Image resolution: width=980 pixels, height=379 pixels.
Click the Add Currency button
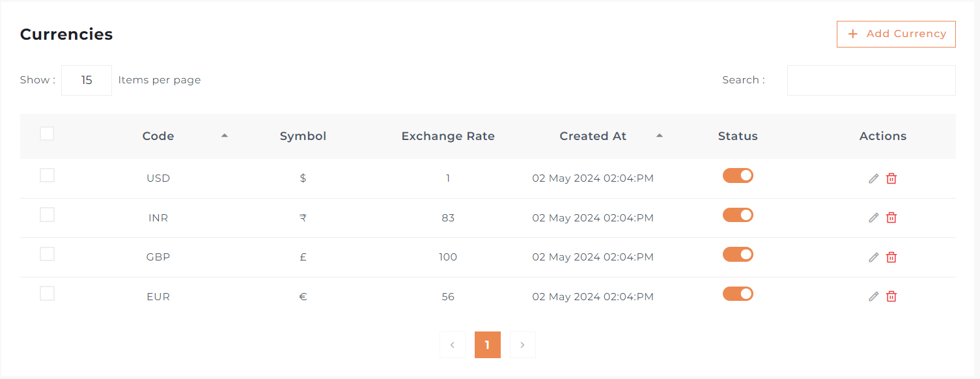coord(896,34)
